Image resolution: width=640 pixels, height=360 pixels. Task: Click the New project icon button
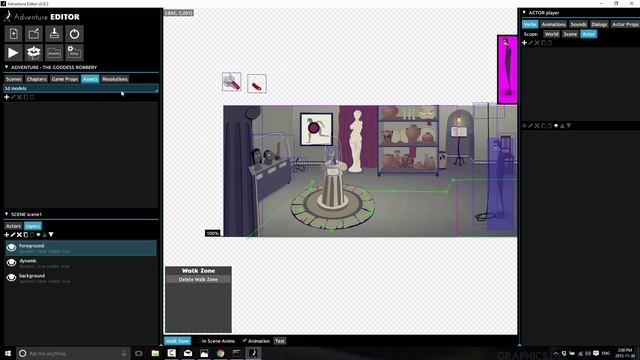[13, 34]
